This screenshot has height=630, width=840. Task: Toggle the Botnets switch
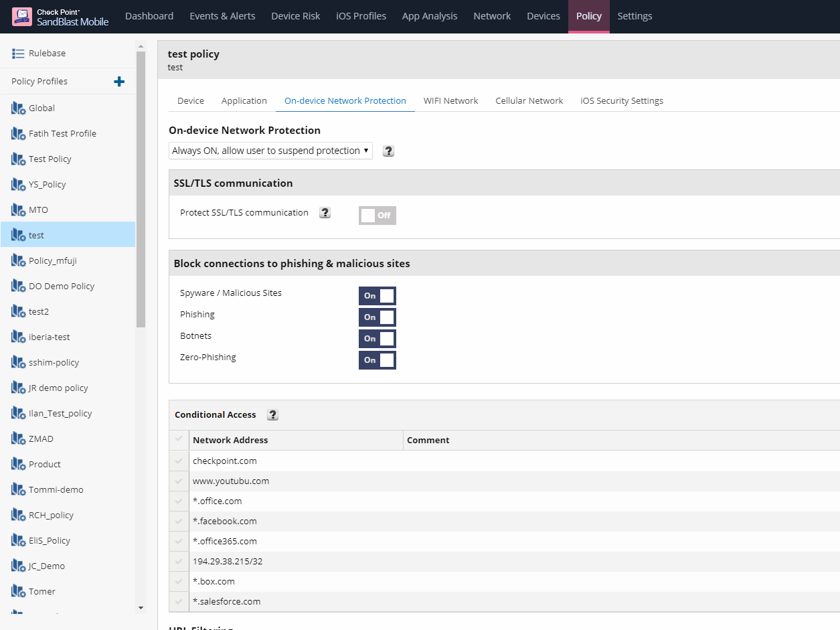pyautogui.click(x=377, y=339)
